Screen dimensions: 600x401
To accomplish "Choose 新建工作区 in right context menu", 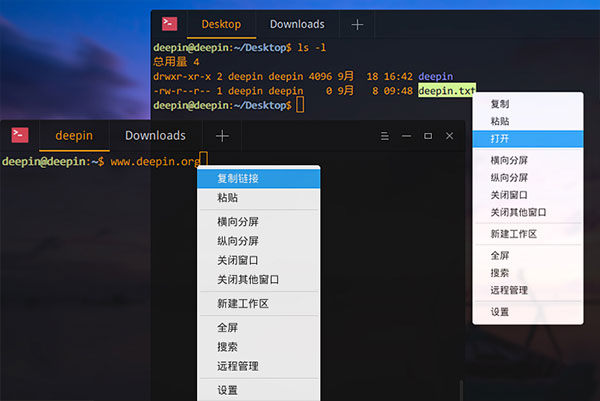I will tap(528, 234).
